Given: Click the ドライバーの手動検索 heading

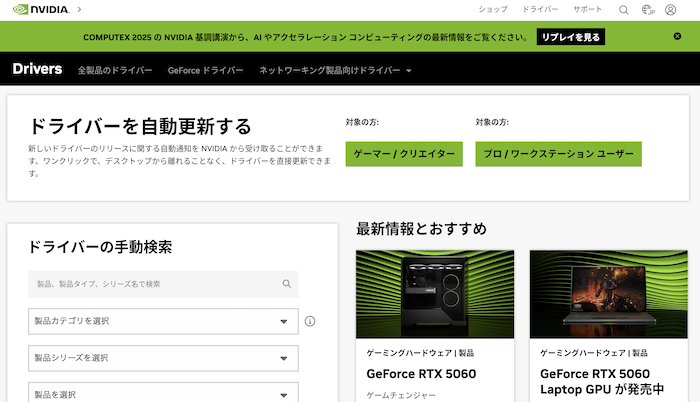Looking at the screenshot, I should coord(100,247).
